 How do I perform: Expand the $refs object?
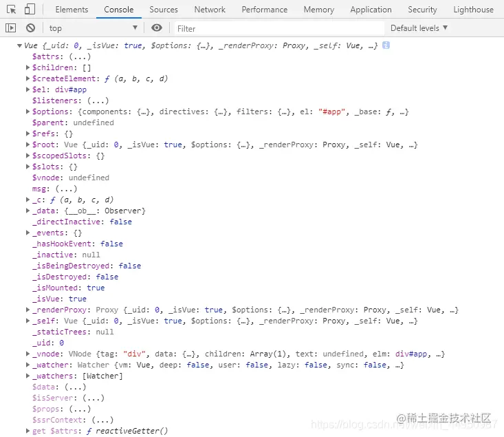coord(28,134)
